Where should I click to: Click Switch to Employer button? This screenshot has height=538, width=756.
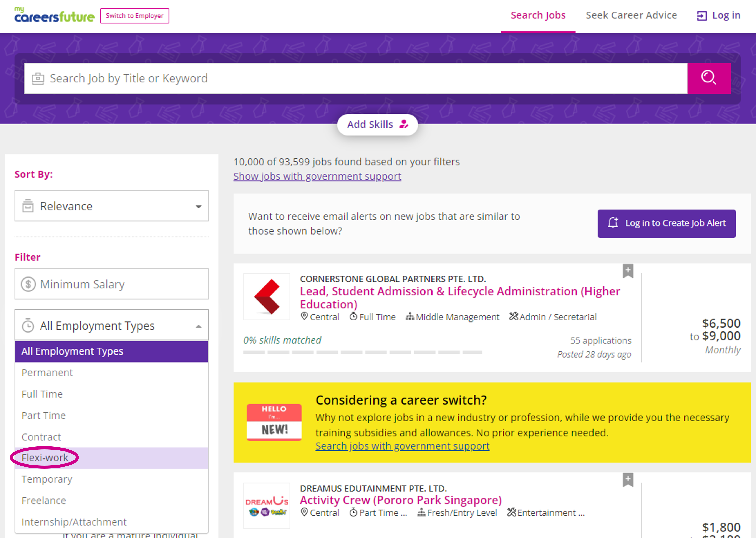tap(135, 16)
